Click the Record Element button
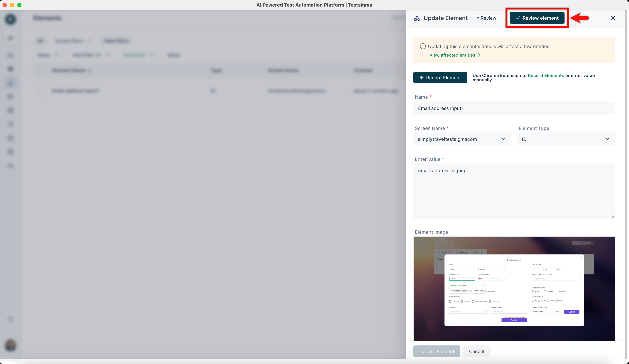The image size is (629, 364). [440, 78]
